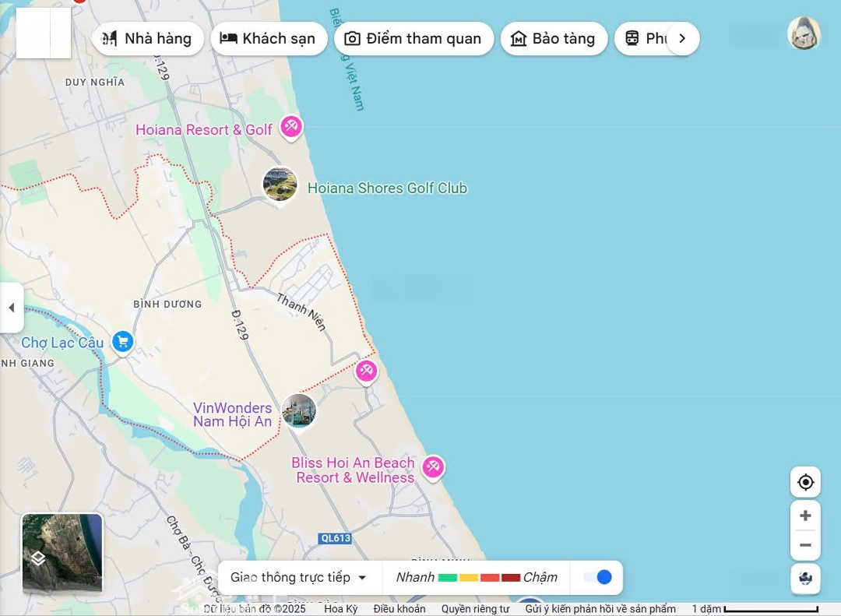The width and height of the screenshot is (841, 616).
Task: Click the VinWonders Nam Hội An photo marker
Action: click(299, 410)
